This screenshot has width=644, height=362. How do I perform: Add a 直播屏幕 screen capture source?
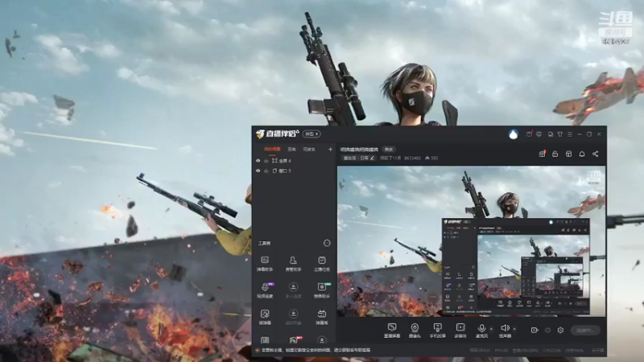pyautogui.click(x=392, y=331)
